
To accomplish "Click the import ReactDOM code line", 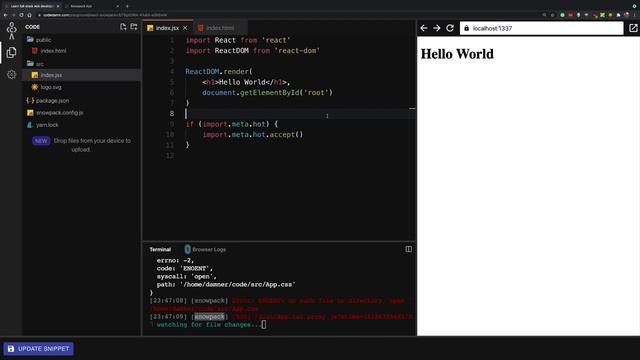I will 253,51.
